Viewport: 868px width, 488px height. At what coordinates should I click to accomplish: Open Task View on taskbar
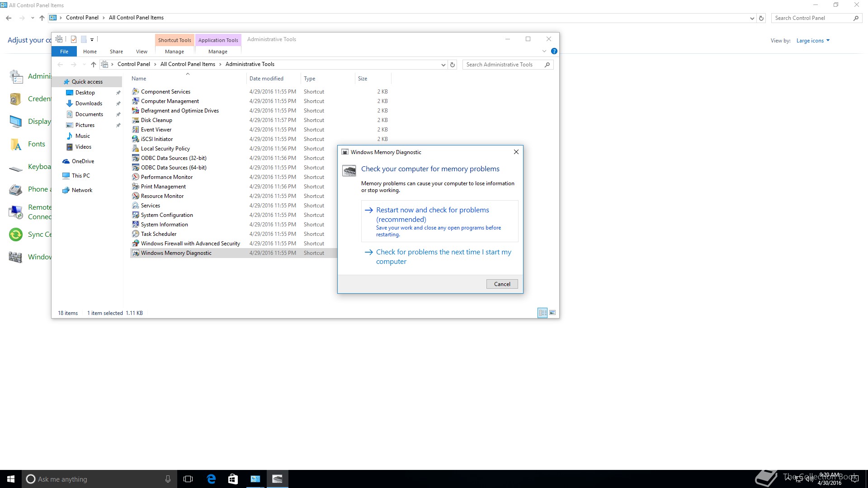pyautogui.click(x=188, y=479)
